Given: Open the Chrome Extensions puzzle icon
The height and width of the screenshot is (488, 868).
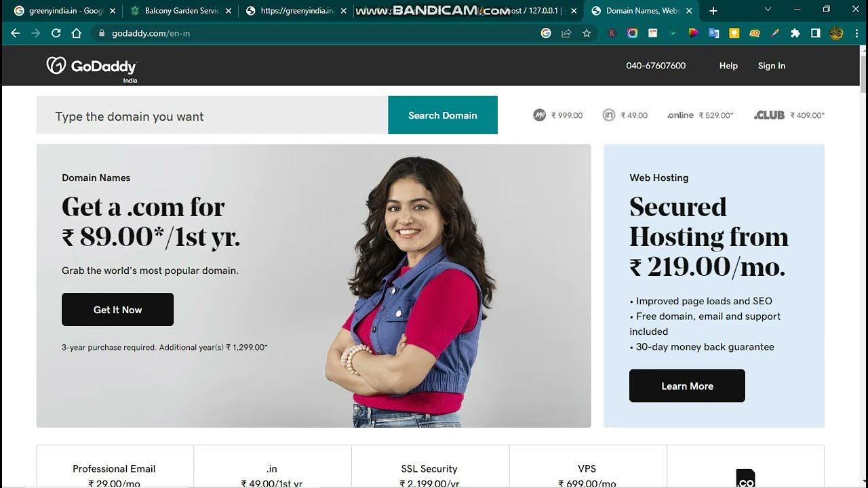Looking at the screenshot, I should [x=795, y=33].
